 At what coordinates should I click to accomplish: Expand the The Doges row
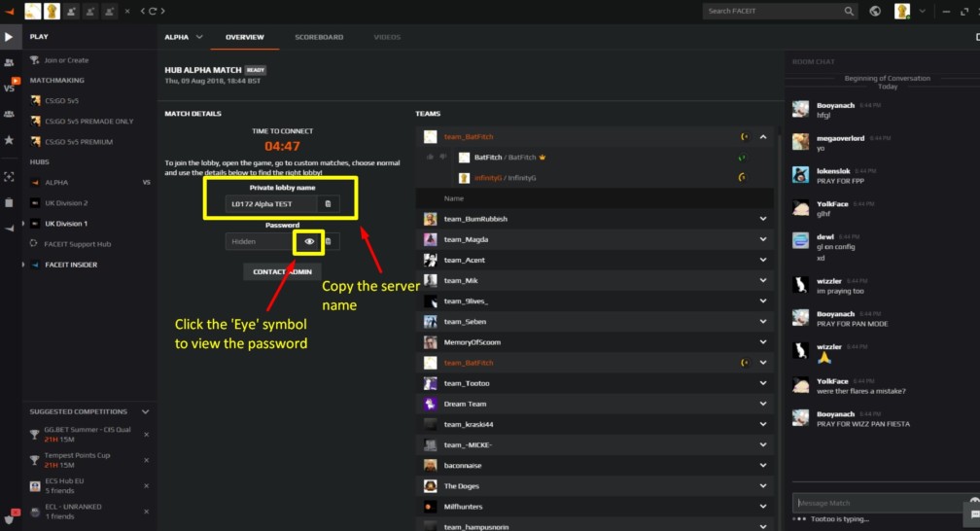tap(763, 486)
